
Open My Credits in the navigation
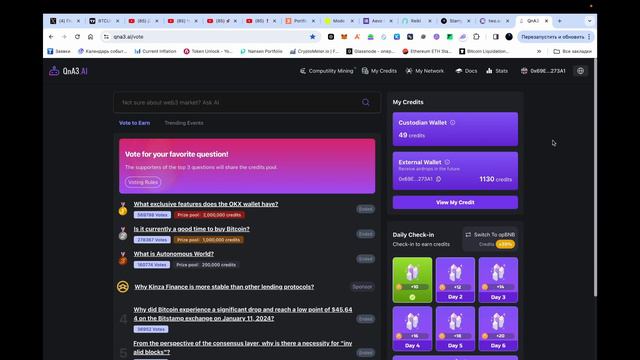(379, 71)
